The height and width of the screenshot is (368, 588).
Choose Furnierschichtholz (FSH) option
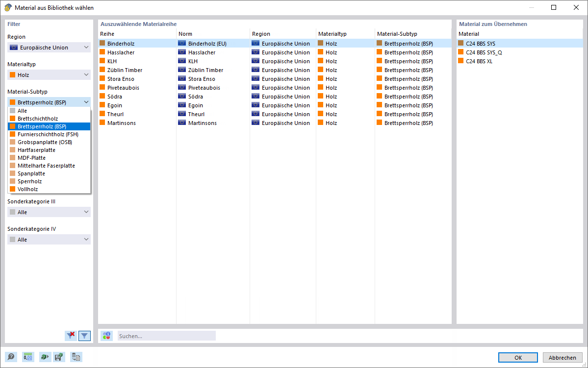click(x=49, y=134)
